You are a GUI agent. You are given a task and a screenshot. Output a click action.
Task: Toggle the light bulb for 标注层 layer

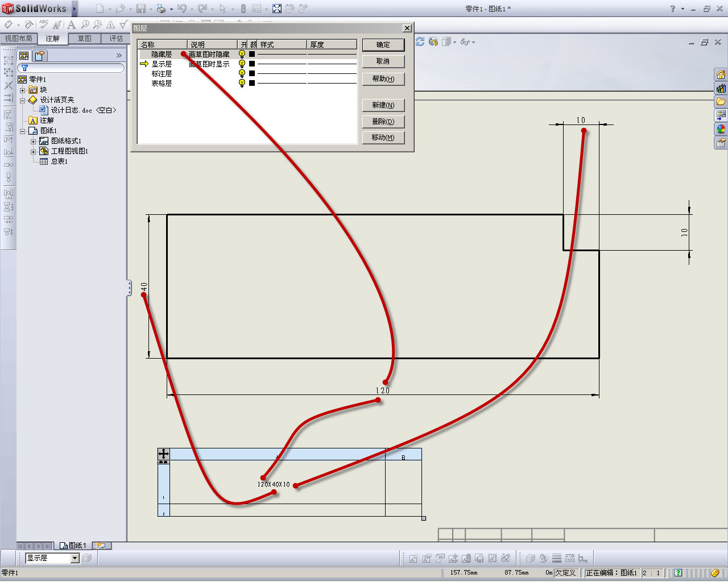242,73
